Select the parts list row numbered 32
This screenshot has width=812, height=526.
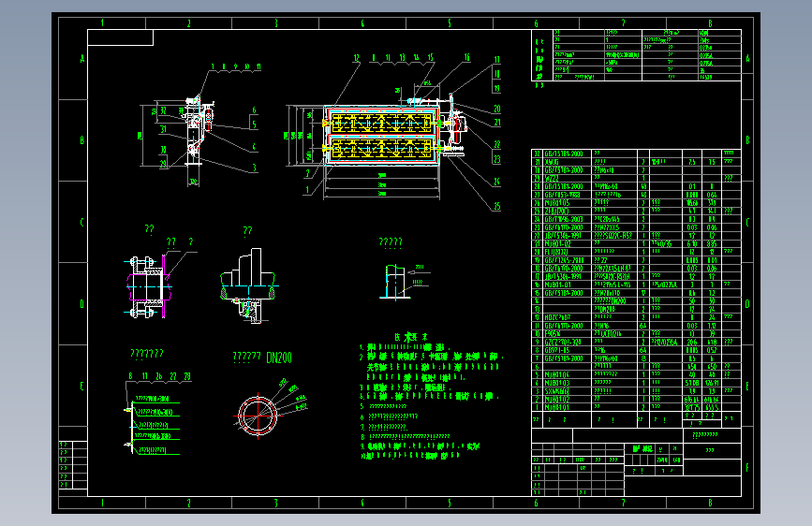(x=637, y=153)
